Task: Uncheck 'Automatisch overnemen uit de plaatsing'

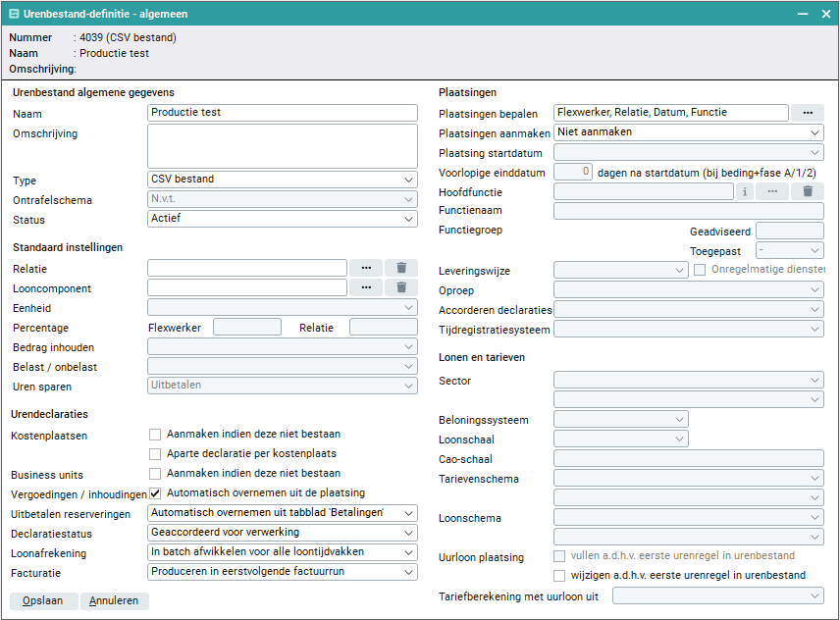Action: (x=155, y=493)
